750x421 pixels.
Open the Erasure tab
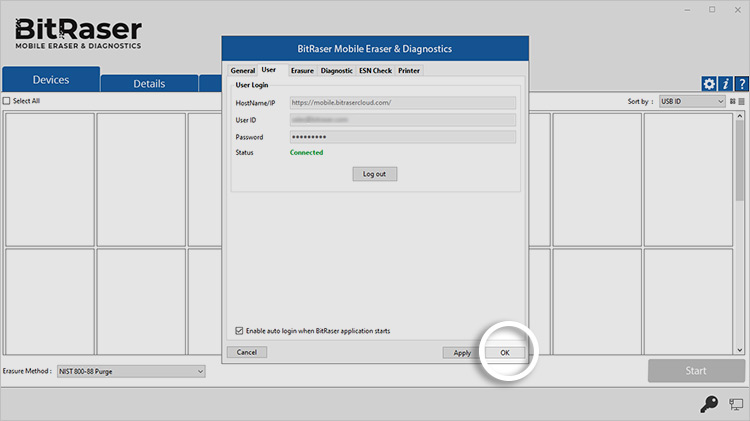(x=302, y=70)
